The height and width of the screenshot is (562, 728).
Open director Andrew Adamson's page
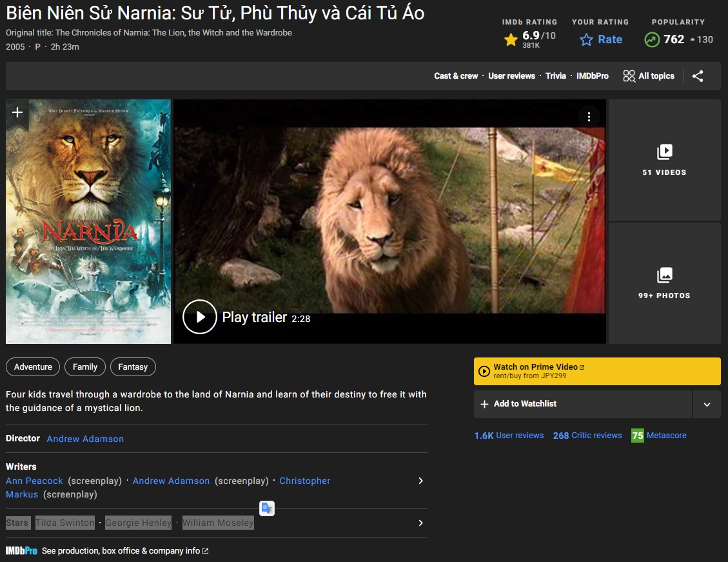tap(85, 439)
